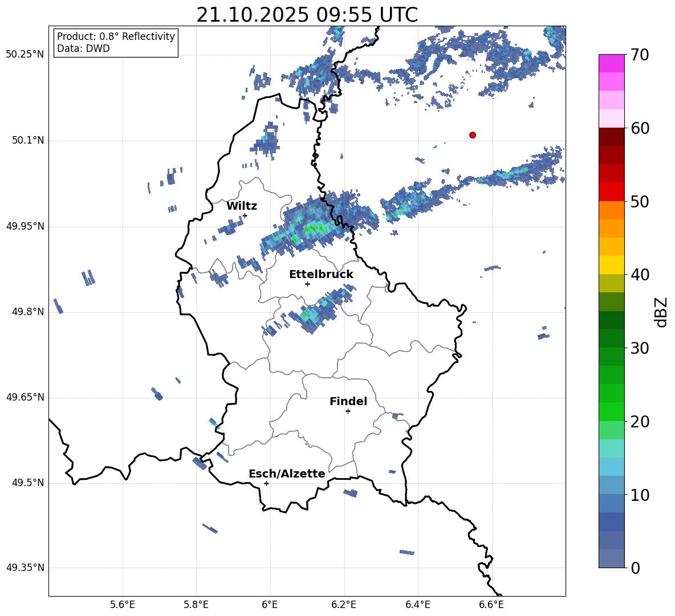Click the 50.25°N latitude label

pyautogui.click(x=25, y=55)
